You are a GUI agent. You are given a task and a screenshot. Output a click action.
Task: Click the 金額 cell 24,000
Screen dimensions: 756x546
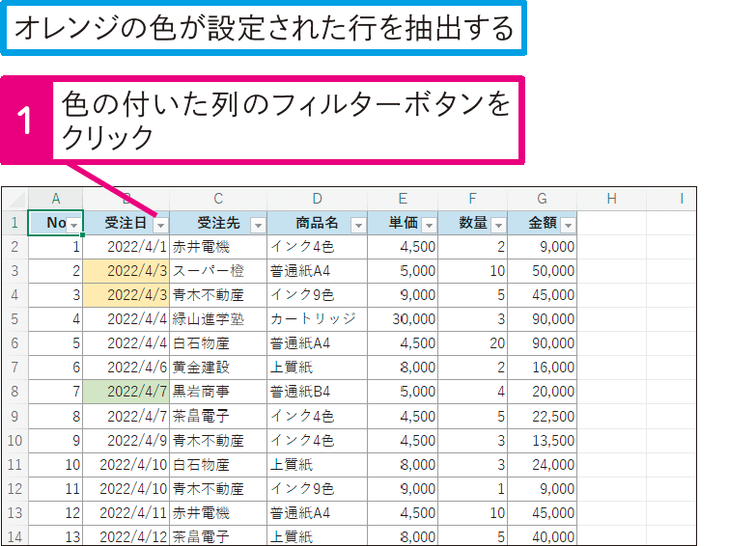(543, 465)
